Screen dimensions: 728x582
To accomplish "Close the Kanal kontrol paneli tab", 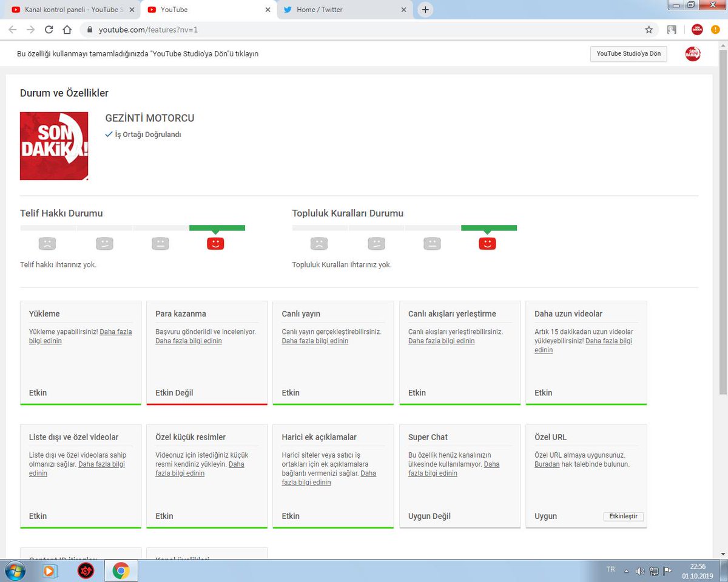I will click(x=132, y=10).
